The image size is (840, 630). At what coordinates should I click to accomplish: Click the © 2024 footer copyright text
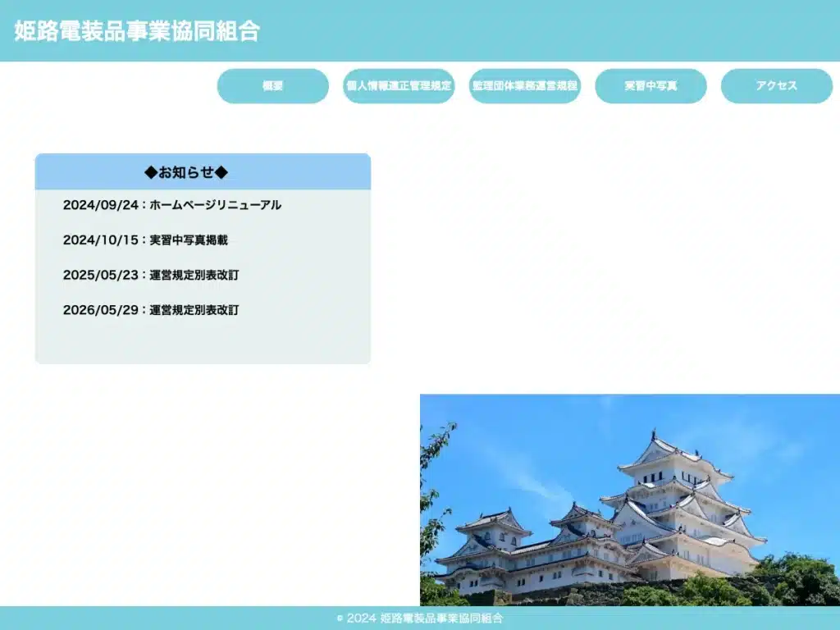click(420, 619)
